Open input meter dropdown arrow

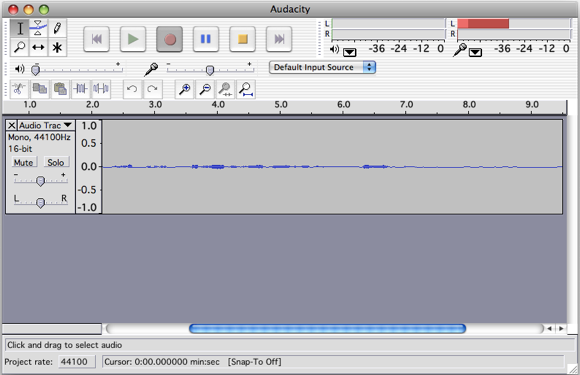tap(475, 52)
